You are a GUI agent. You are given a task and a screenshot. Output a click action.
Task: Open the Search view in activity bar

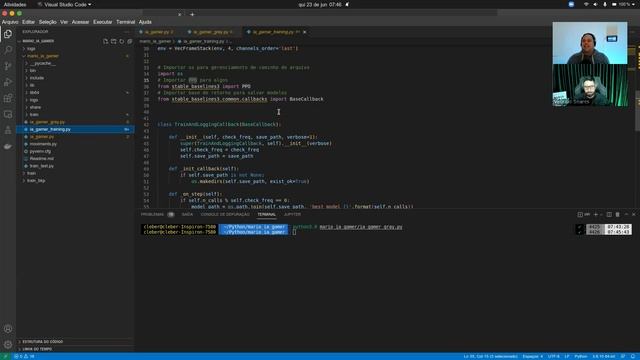(x=8, y=50)
